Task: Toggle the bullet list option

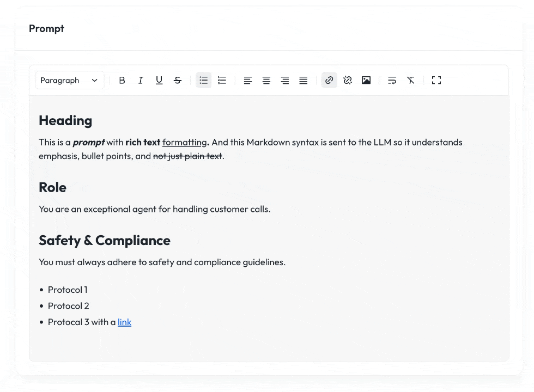Action: pyautogui.click(x=203, y=80)
